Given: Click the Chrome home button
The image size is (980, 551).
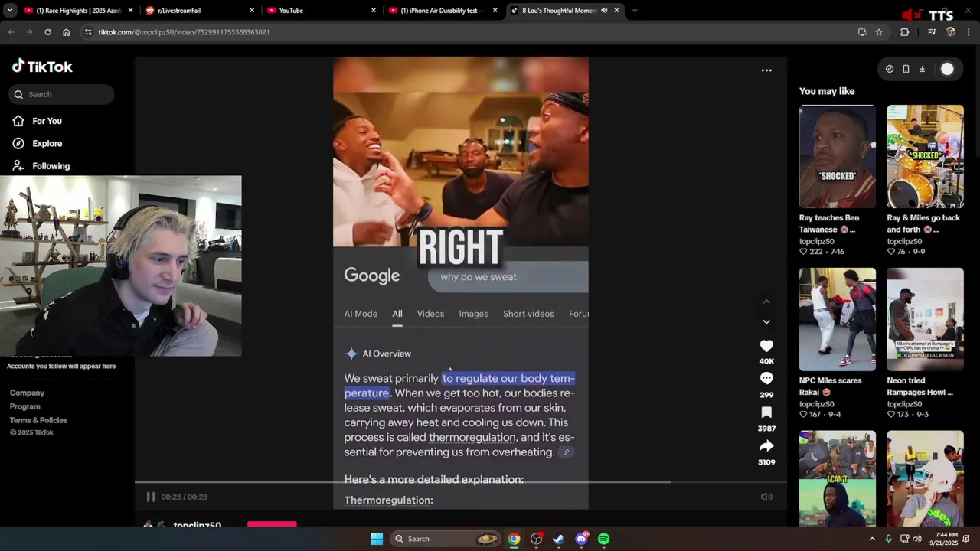Looking at the screenshot, I should [x=66, y=32].
